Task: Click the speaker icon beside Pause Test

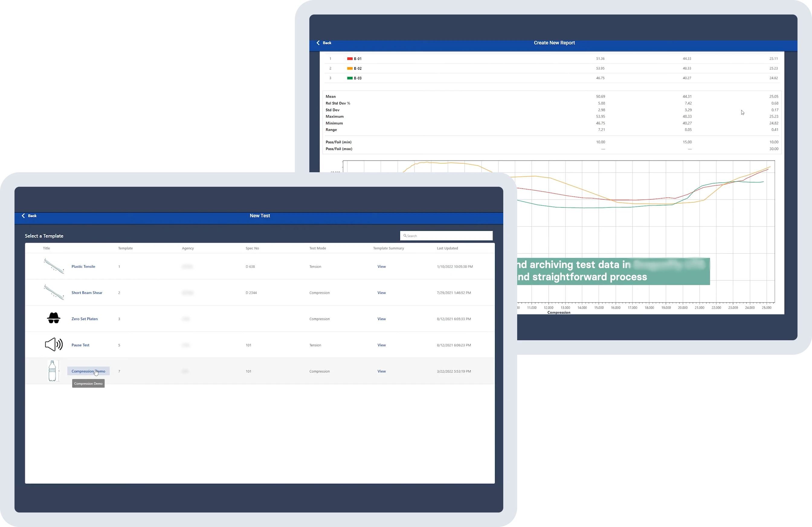Action: click(x=53, y=345)
